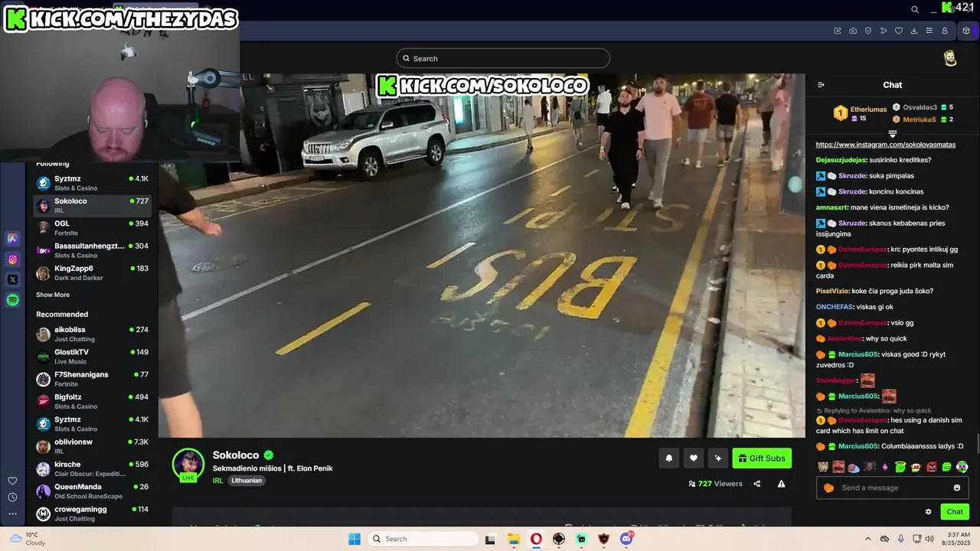Open the browser profile account icon
The image size is (980, 551).
(945, 31)
